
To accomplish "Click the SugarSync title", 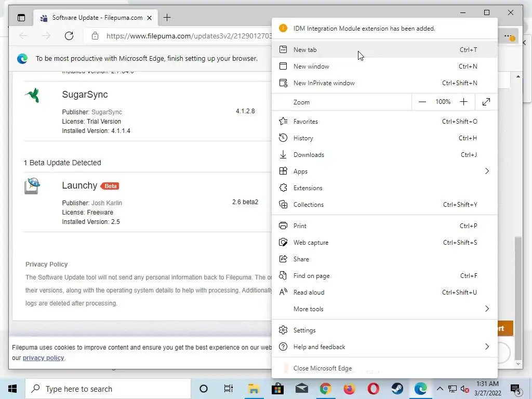I will coord(85,95).
